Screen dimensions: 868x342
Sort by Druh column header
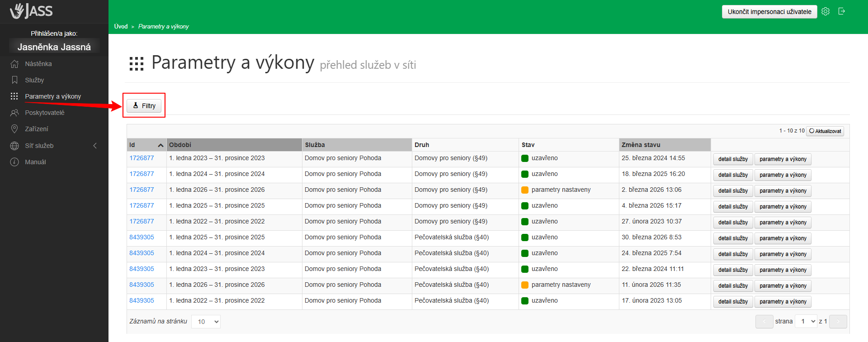point(465,145)
